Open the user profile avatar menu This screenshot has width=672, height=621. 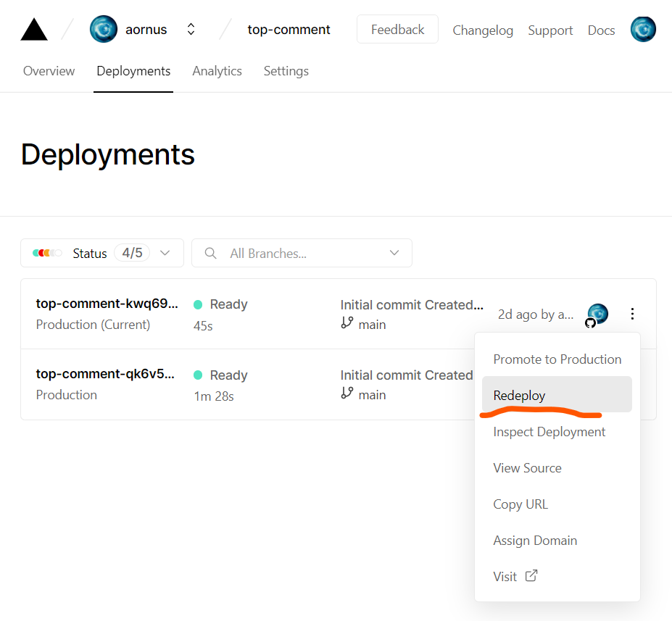[x=643, y=30]
